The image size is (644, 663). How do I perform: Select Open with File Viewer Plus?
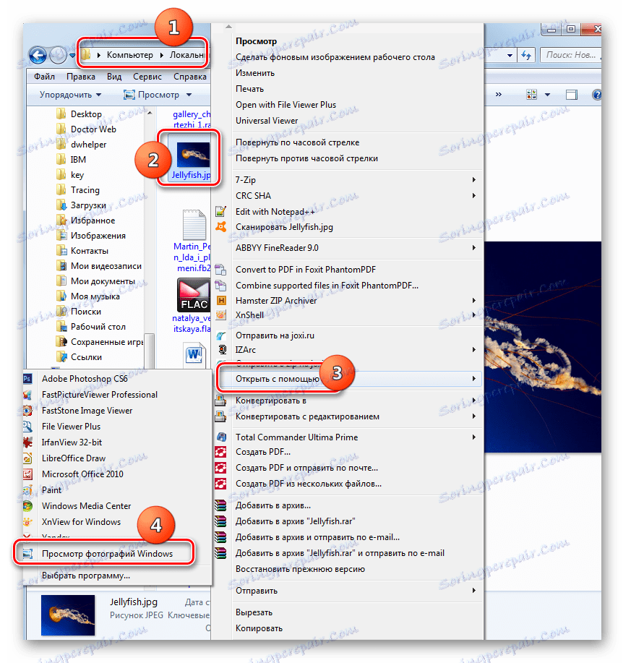pos(285,105)
